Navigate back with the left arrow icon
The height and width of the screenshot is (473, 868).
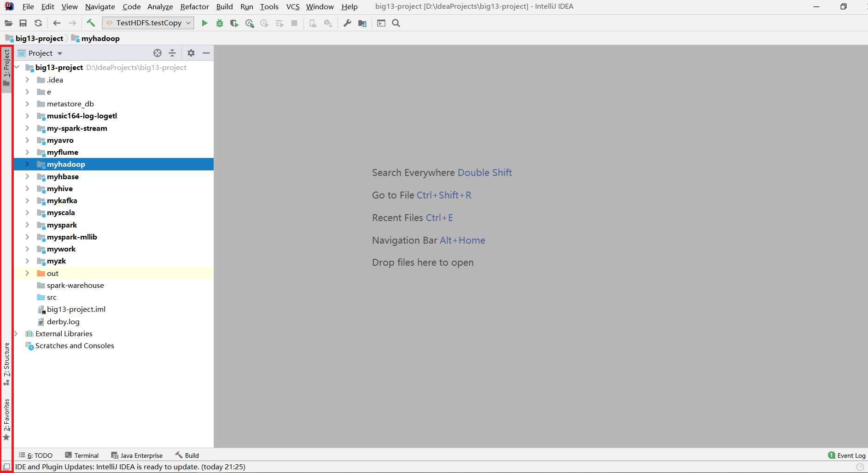tap(57, 23)
